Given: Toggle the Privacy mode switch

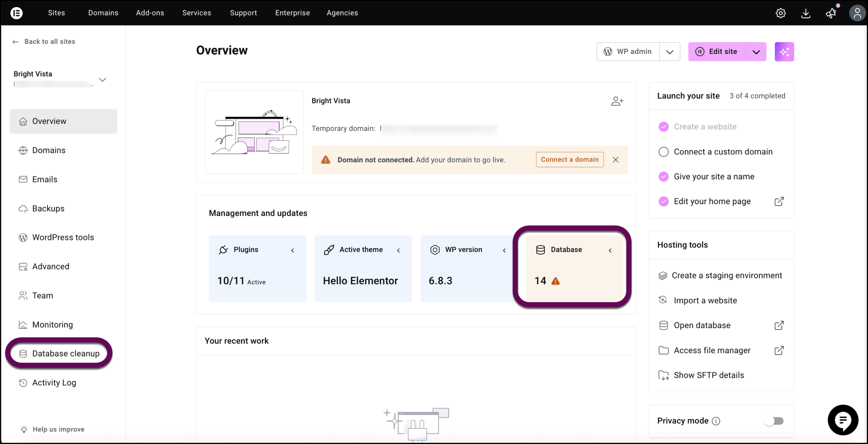Looking at the screenshot, I should pyautogui.click(x=774, y=421).
